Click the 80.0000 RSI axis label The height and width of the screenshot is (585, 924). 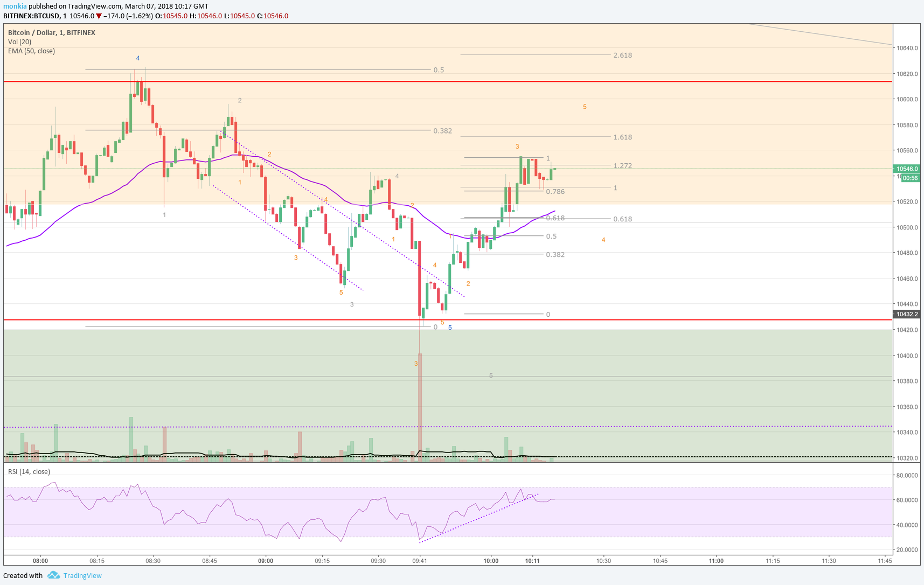click(x=907, y=475)
